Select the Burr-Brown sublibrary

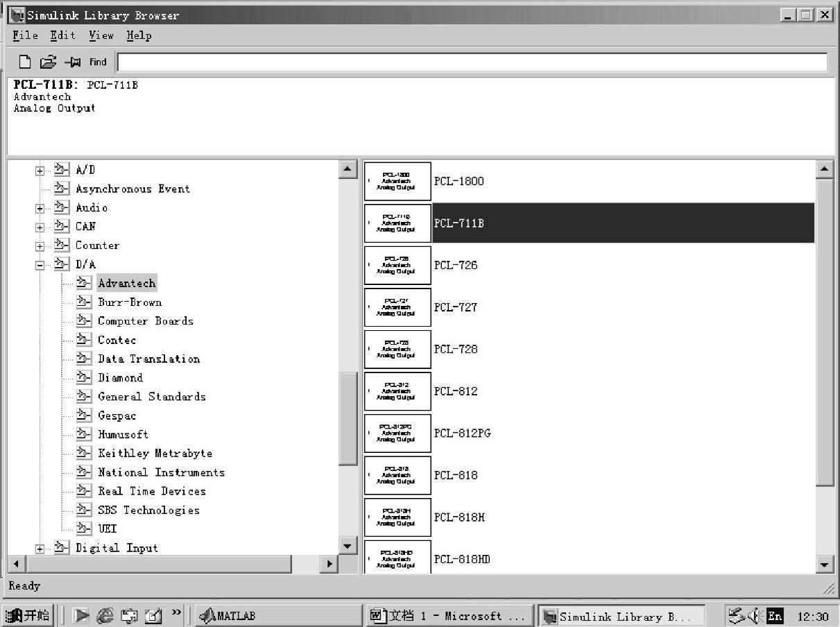[130, 302]
